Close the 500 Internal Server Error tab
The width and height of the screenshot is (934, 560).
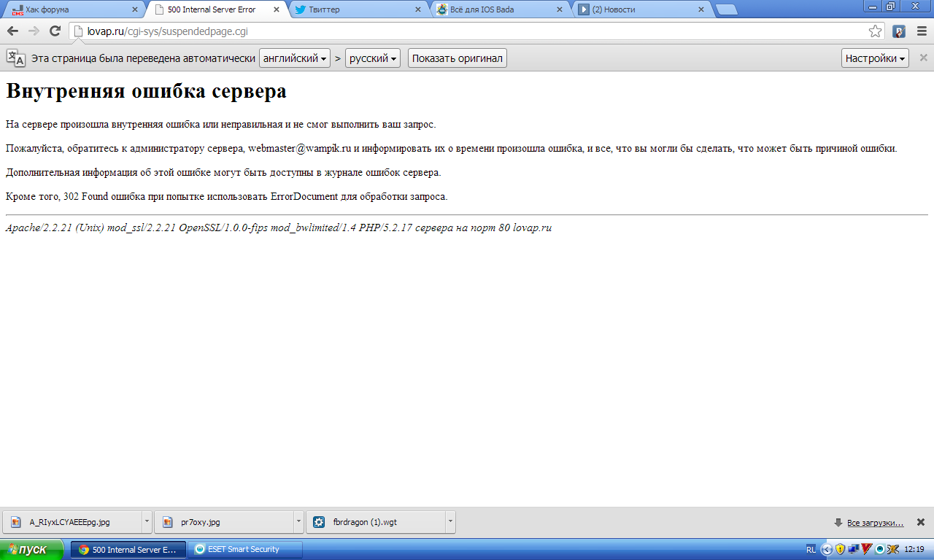tap(276, 10)
